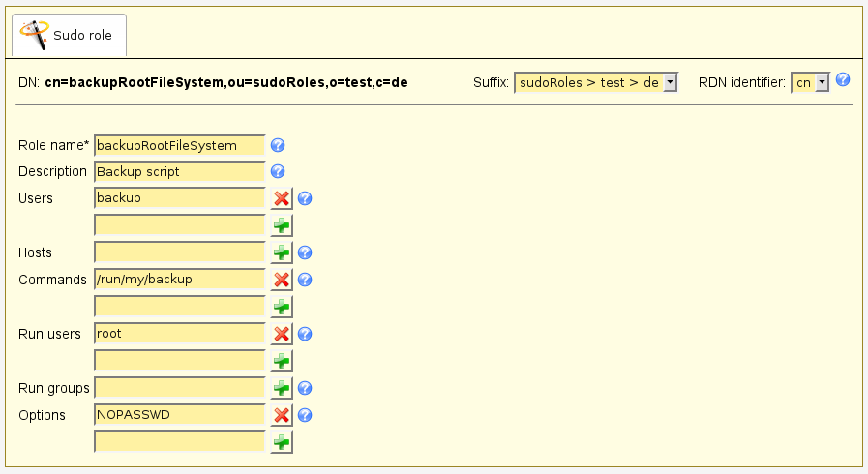This screenshot has width=868, height=474.
Task: Switch to the Sudo role tab
Action: (x=69, y=36)
